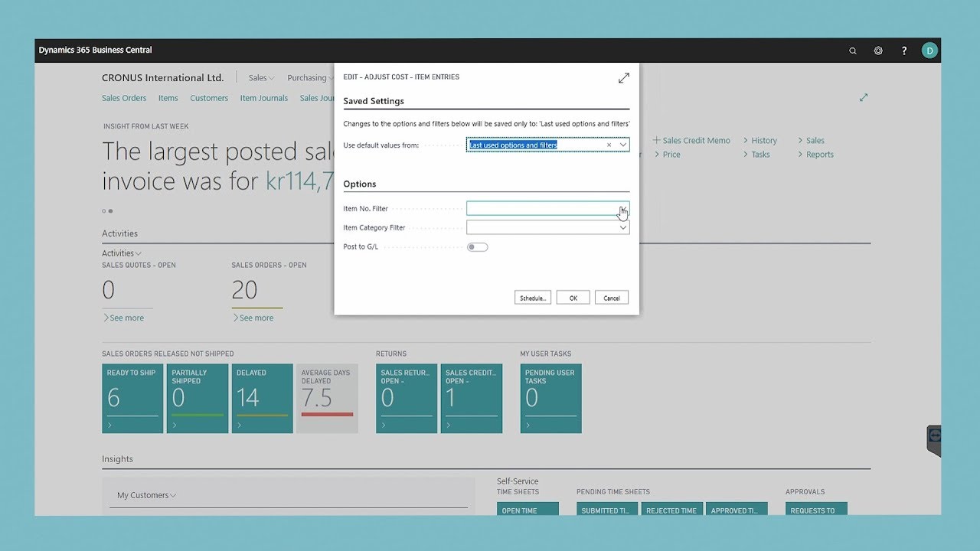Open the Item Category Filter dropdown arrow
The image size is (980, 551).
(x=623, y=227)
